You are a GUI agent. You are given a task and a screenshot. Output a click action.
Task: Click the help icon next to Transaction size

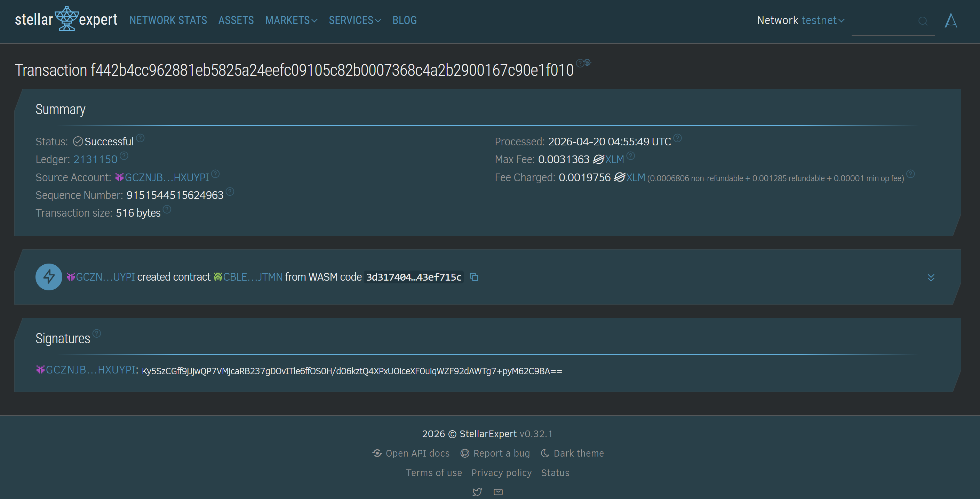(x=167, y=209)
